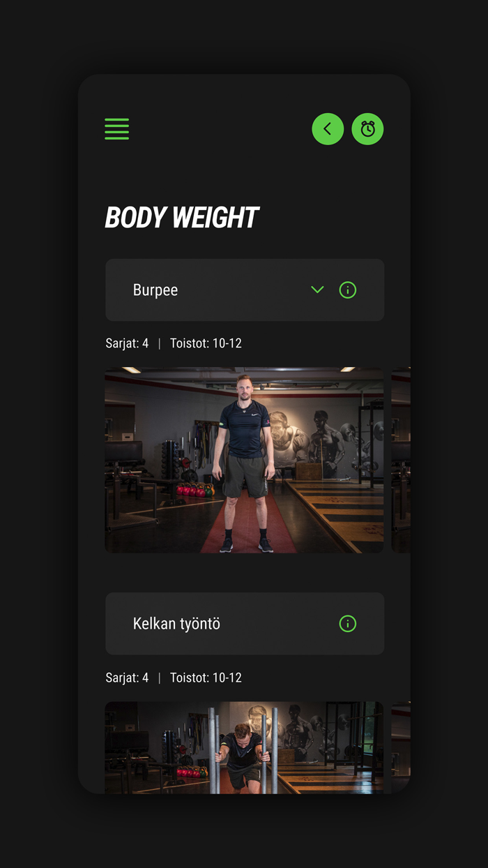Open the Kelkan työntö sled push photo
This screenshot has height=868, width=488.
click(244, 747)
